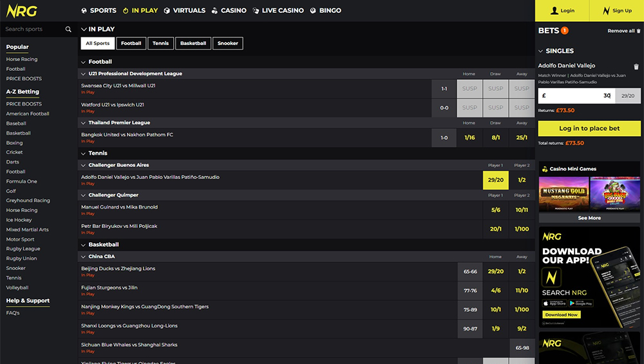
Task: Select 1/9 odds for Shanxi Loongs
Action: click(x=496, y=329)
